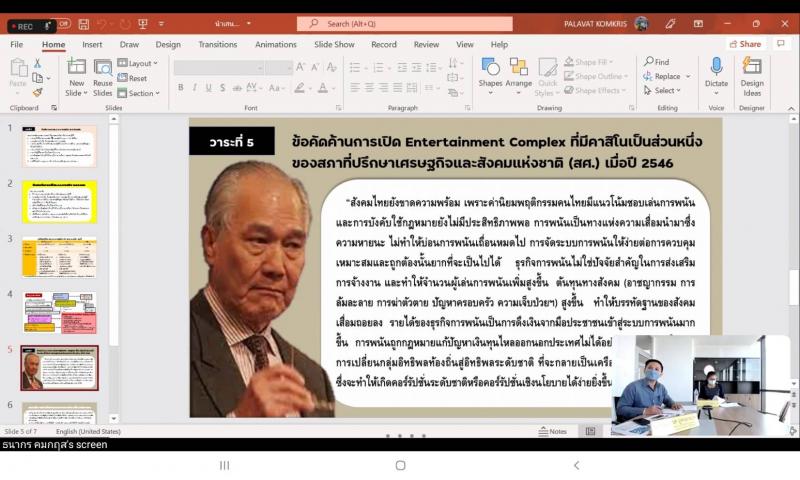
Task: Click Increase Font Size icon
Action: click(x=301, y=67)
